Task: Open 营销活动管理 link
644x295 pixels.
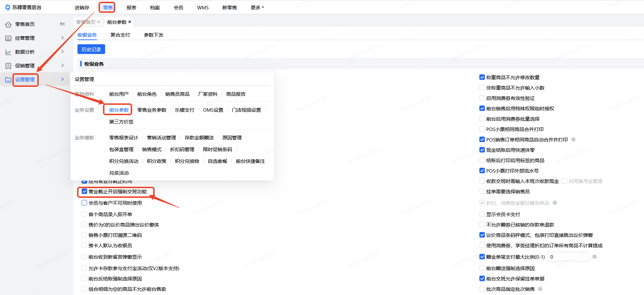Action: tap(162, 138)
